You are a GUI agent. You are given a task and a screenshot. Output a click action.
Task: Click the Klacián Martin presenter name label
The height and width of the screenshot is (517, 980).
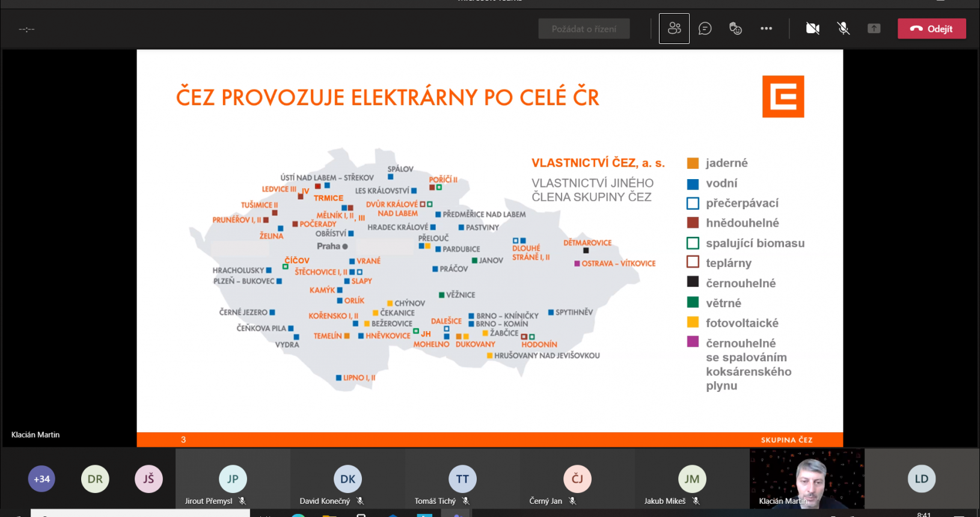[35, 435]
